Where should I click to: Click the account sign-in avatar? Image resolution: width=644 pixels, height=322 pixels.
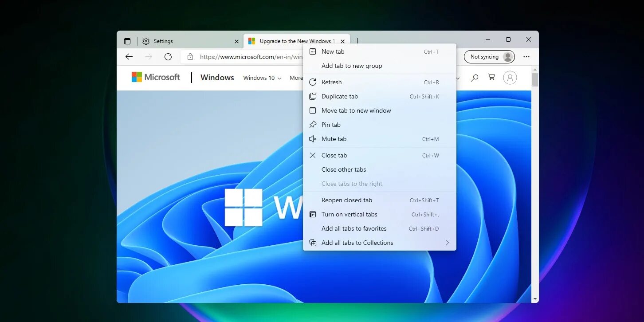510,78
